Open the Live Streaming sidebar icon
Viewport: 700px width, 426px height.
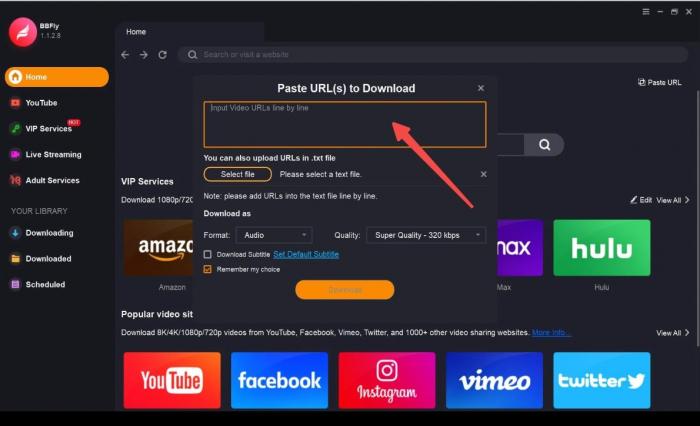[x=15, y=155]
